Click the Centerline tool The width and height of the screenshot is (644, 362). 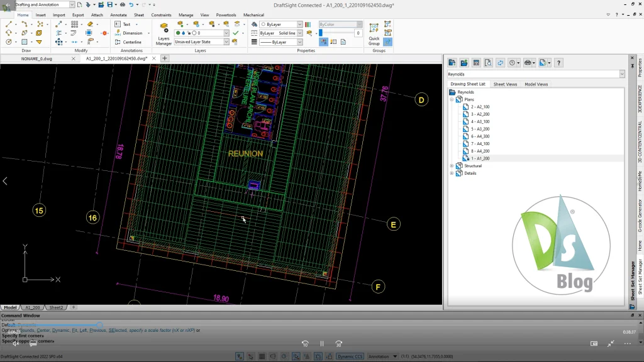[x=131, y=42]
